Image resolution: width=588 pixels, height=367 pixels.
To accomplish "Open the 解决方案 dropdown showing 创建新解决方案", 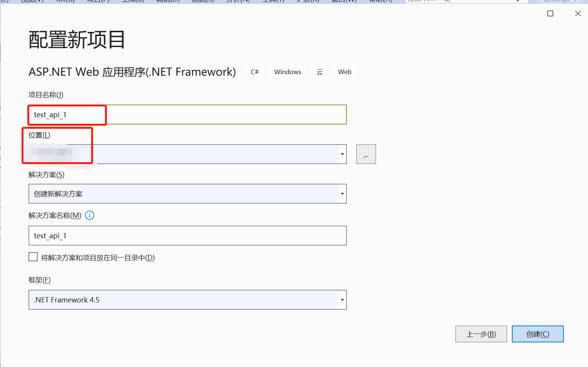I will point(341,194).
